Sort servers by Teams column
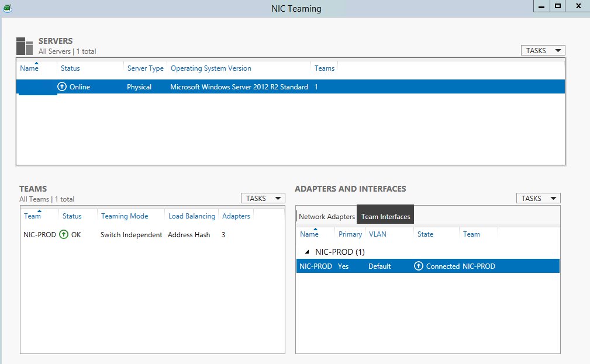590x364 pixels. click(325, 68)
